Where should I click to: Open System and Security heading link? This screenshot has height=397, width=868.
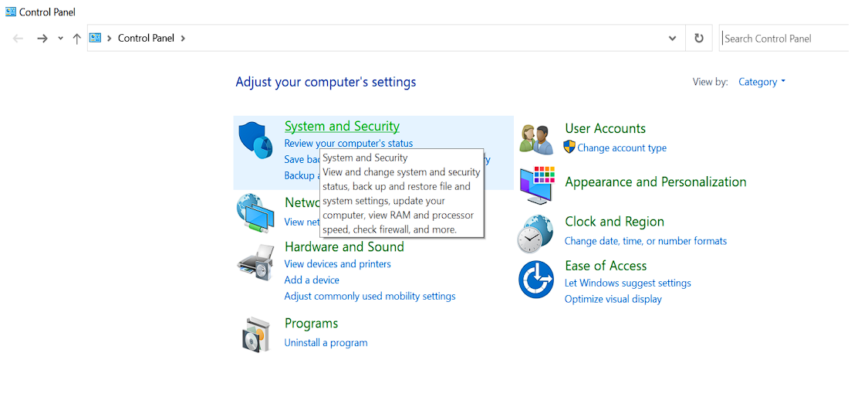click(x=342, y=127)
